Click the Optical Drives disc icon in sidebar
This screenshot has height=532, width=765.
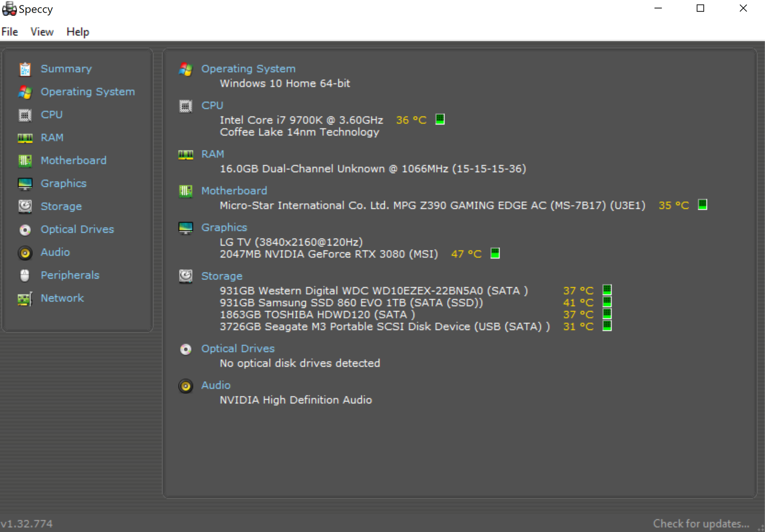(25, 230)
